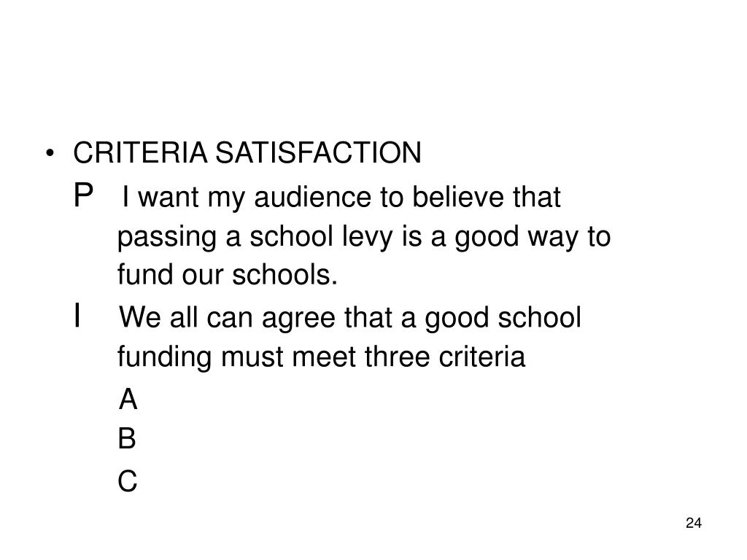Click the CRITERIA SATISFACTION heading
747x560 pixels.
tap(247, 153)
